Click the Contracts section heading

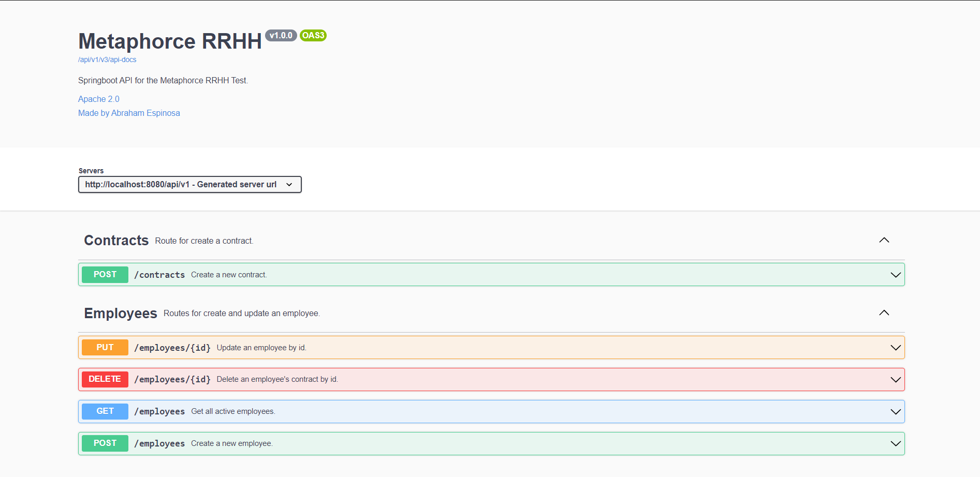tap(116, 241)
